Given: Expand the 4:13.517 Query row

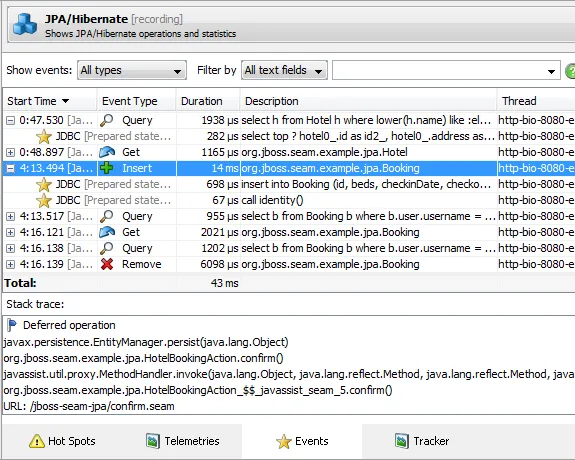Looking at the screenshot, I should [11, 216].
